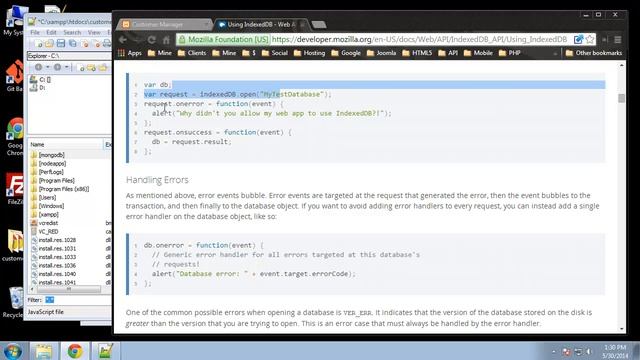Open forward history dropdown in directory panel
This screenshot has width=640, height=360.
[67, 67]
